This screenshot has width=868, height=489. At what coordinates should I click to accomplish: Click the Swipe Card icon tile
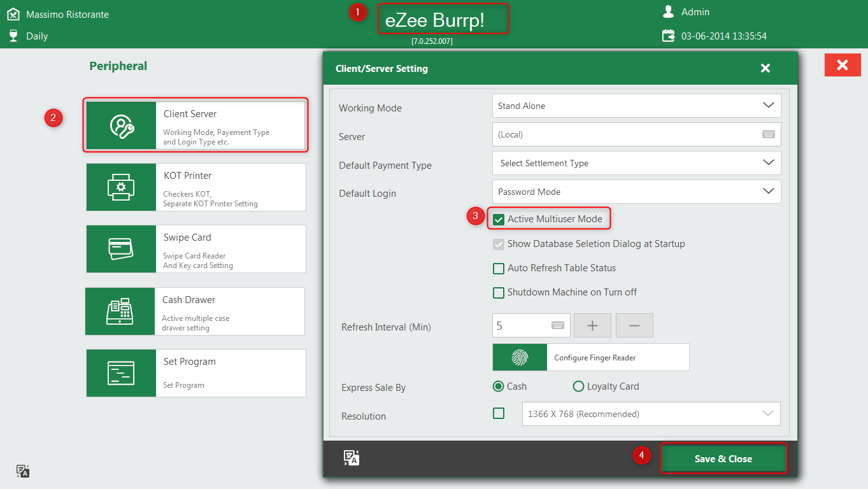pyautogui.click(x=121, y=249)
